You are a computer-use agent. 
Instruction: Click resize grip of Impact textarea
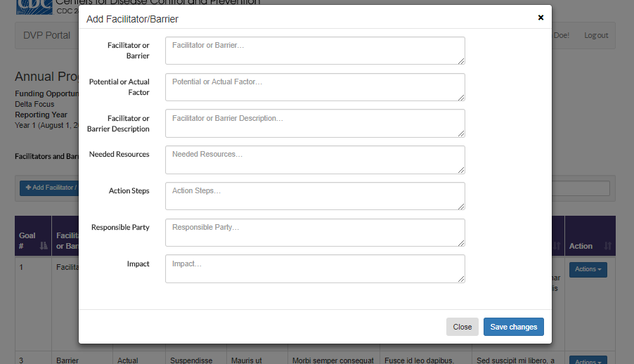click(x=461, y=279)
